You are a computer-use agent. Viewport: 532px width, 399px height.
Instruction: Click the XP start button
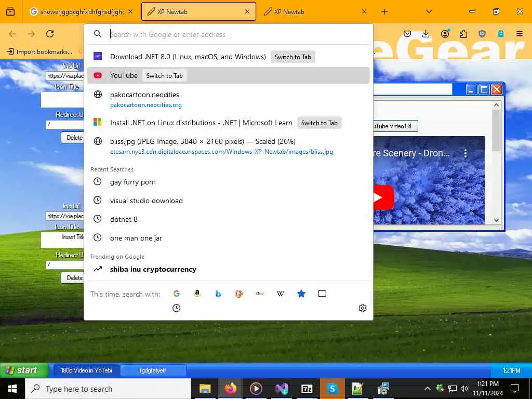click(x=24, y=370)
